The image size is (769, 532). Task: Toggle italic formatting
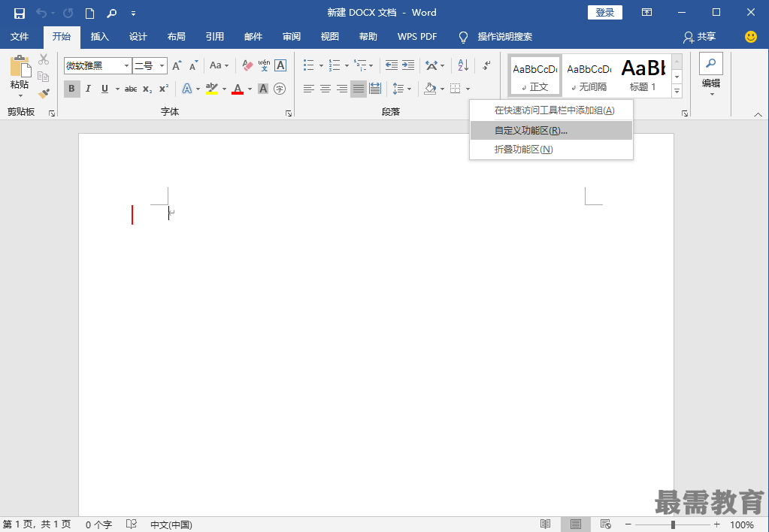pyautogui.click(x=88, y=89)
